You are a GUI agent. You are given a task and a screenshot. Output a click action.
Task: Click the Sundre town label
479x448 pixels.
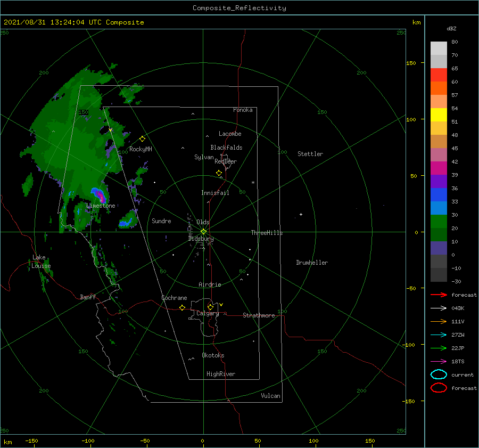coord(161,221)
